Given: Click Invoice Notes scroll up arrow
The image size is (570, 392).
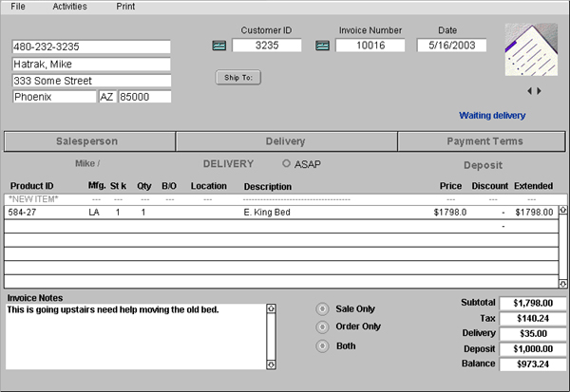Looking at the screenshot, I should (x=271, y=308).
